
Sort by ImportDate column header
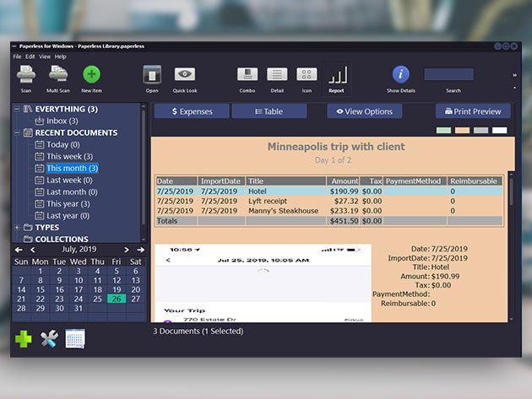click(221, 181)
